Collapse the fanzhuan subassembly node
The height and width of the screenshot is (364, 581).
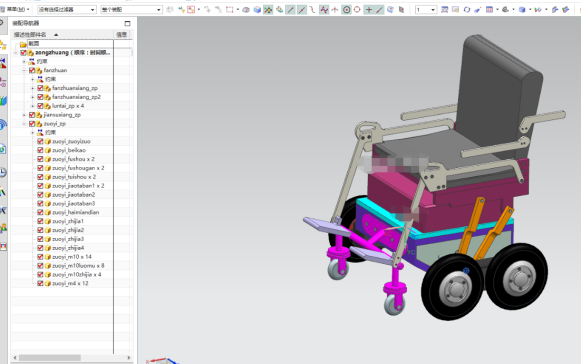tap(24, 70)
